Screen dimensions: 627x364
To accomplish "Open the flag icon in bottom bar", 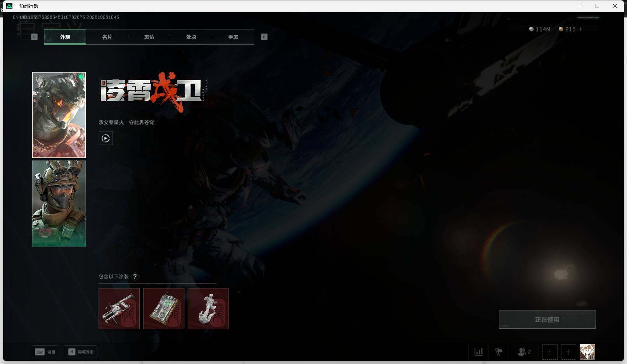I will coord(499,352).
